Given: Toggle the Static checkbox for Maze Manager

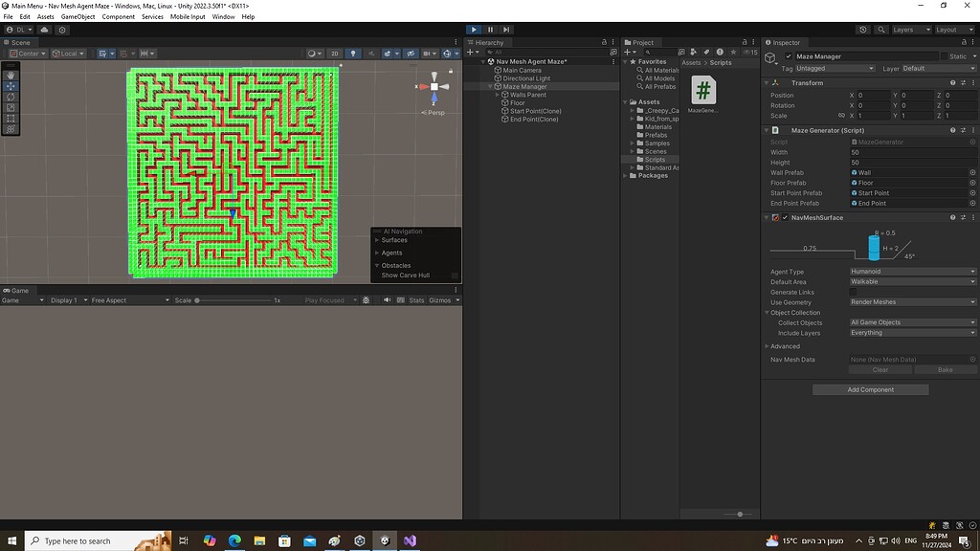Looking at the screenshot, I should click(944, 56).
